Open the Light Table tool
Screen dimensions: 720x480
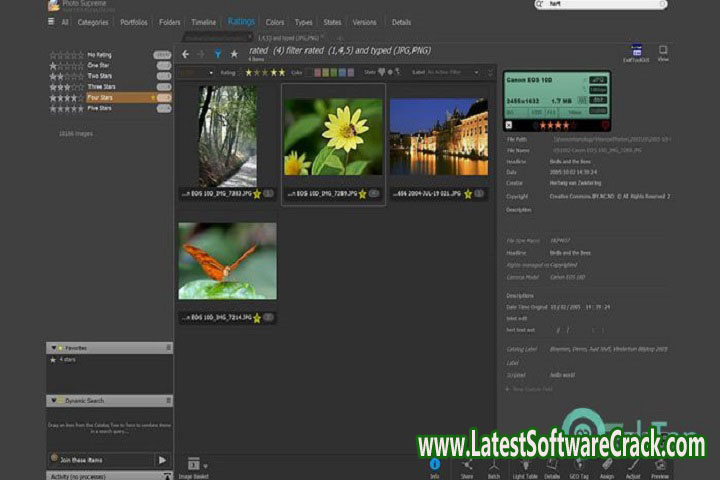(523, 465)
